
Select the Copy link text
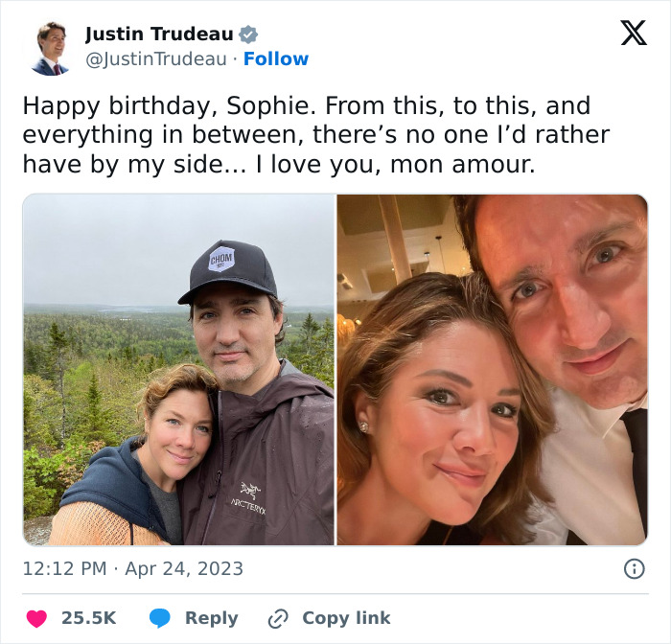pos(346,618)
